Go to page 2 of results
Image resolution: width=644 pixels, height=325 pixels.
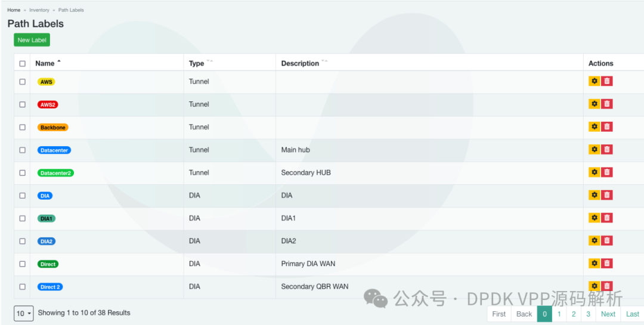coord(574,314)
